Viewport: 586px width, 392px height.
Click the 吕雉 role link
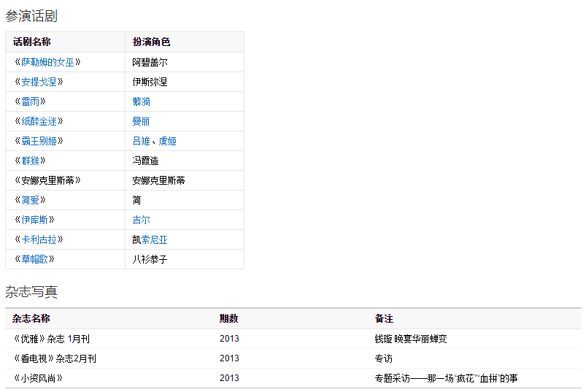coord(141,141)
